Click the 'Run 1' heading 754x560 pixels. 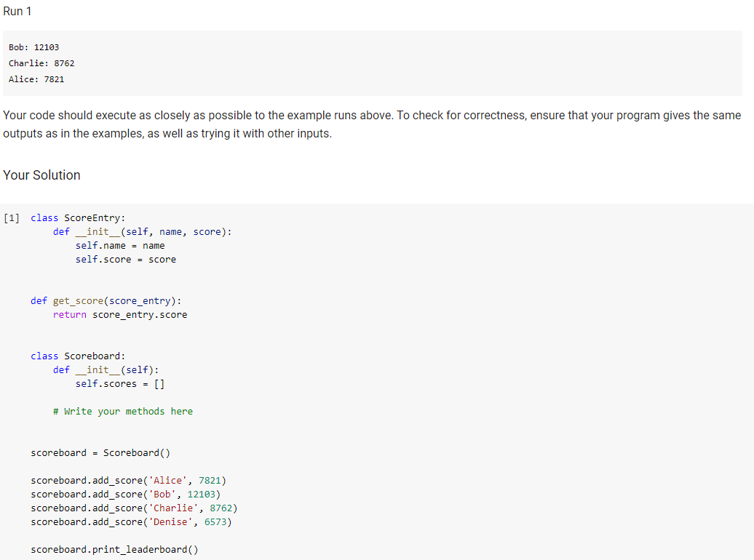pyautogui.click(x=17, y=11)
